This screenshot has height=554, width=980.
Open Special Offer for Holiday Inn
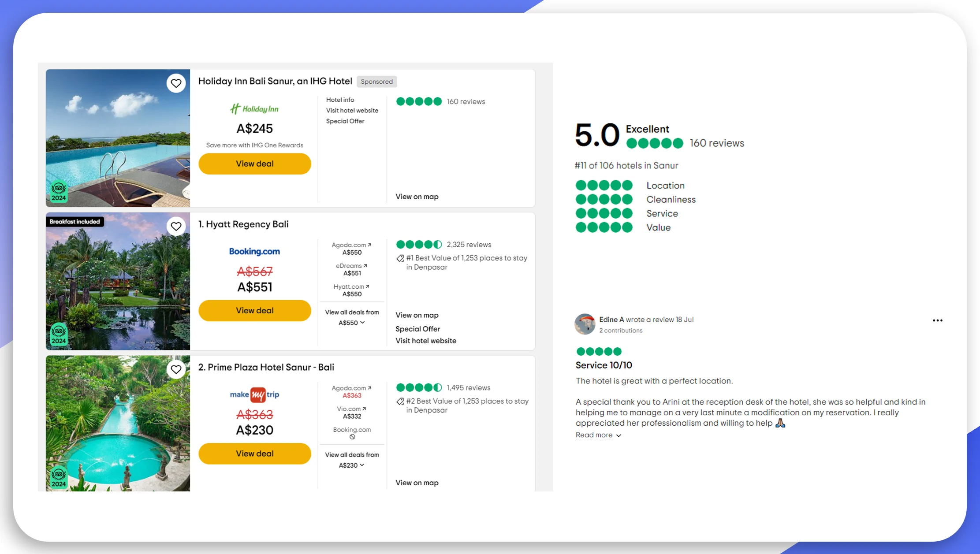click(x=345, y=121)
